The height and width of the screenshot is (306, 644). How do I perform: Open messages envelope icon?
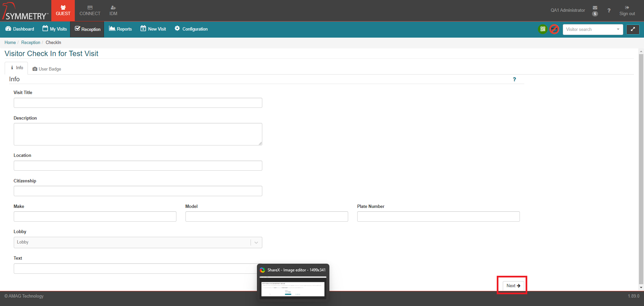[595, 8]
